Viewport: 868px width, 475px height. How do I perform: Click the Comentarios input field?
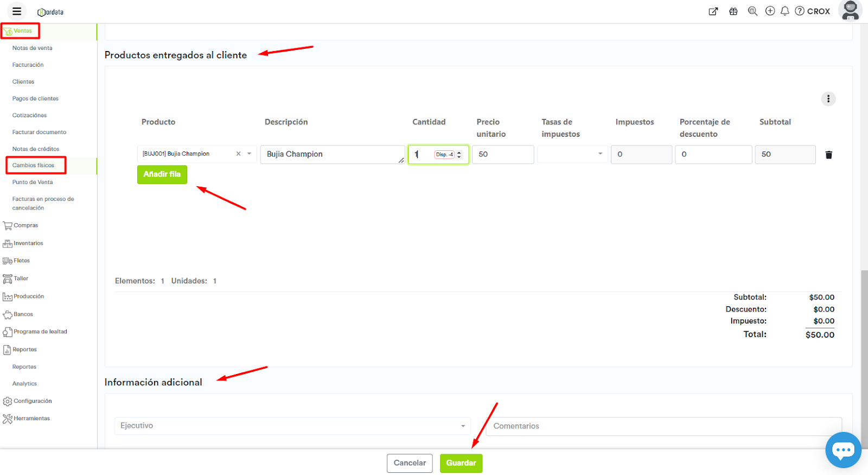pyautogui.click(x=664, y=426)
